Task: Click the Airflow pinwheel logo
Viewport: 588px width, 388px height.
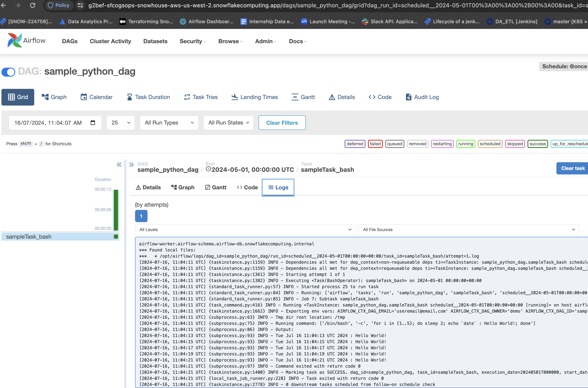Action: [15, 40]
